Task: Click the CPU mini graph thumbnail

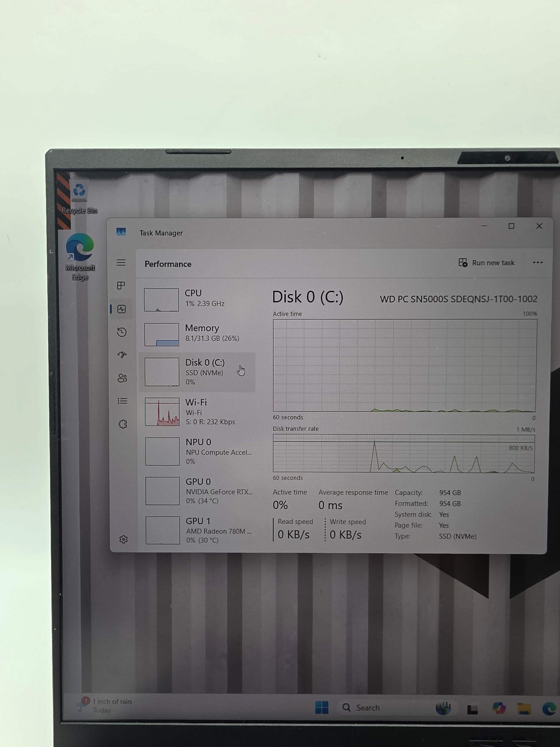Action: tap(161, 300)
